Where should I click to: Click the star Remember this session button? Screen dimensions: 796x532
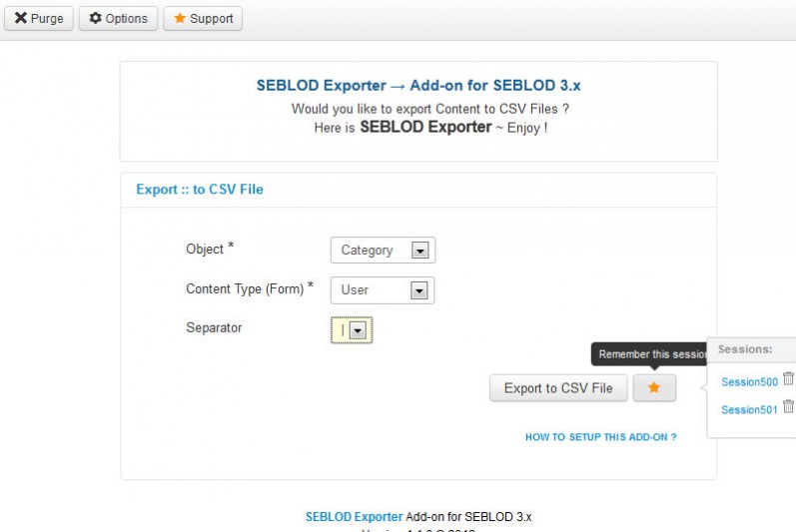(654, 388)
